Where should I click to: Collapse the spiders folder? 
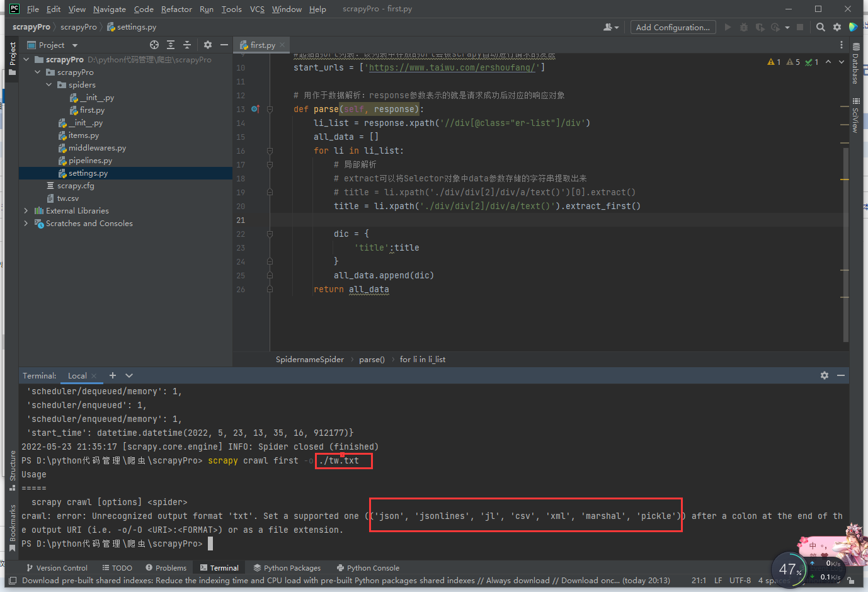(x=49, y=85)
